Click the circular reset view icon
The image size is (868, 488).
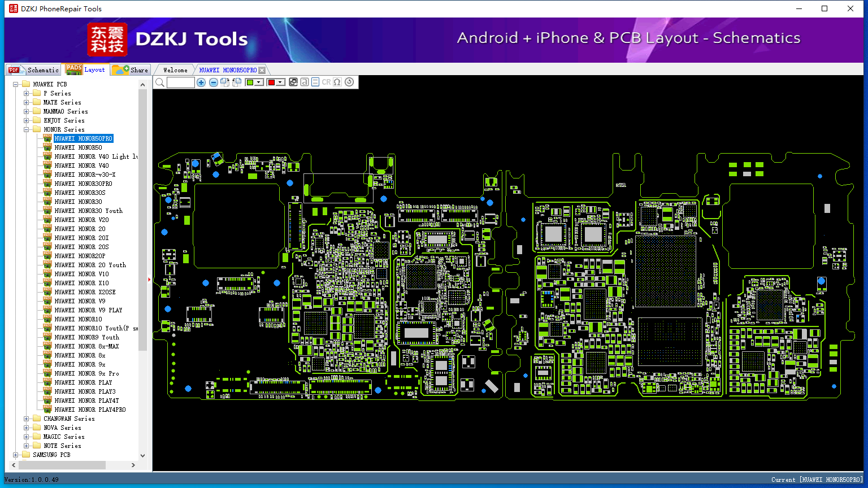(x=349, y=82)
